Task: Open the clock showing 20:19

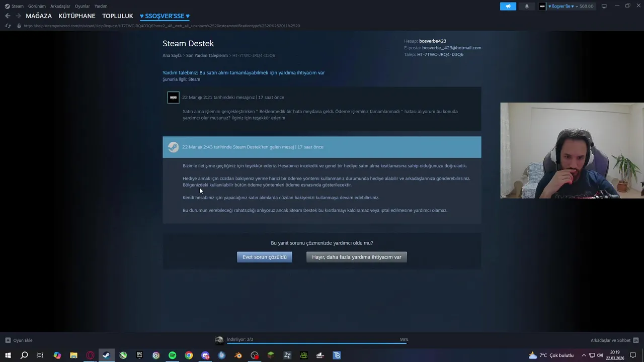Action: coord(615,355)
